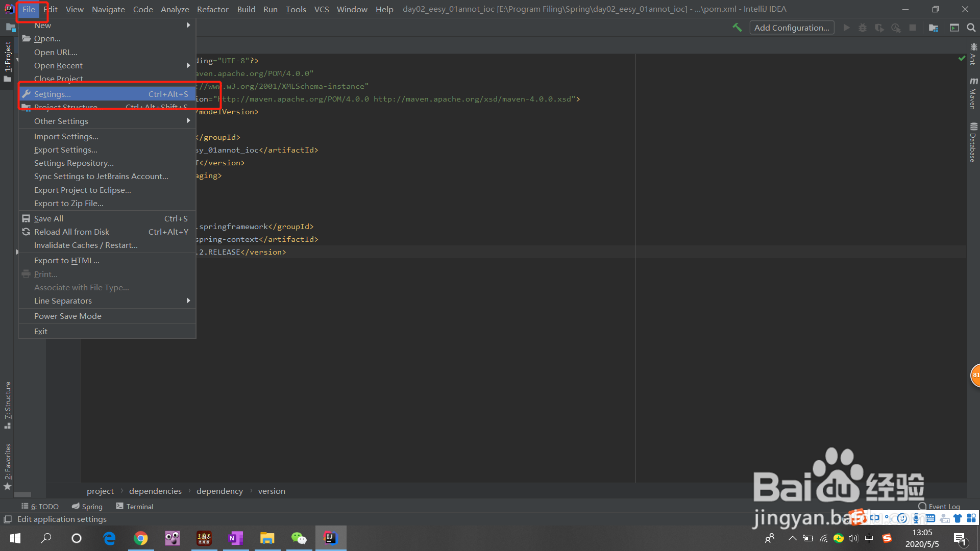Click Save All in File menu
The width and height of the screenshot is (980, 551).
(x=107, y=218)
